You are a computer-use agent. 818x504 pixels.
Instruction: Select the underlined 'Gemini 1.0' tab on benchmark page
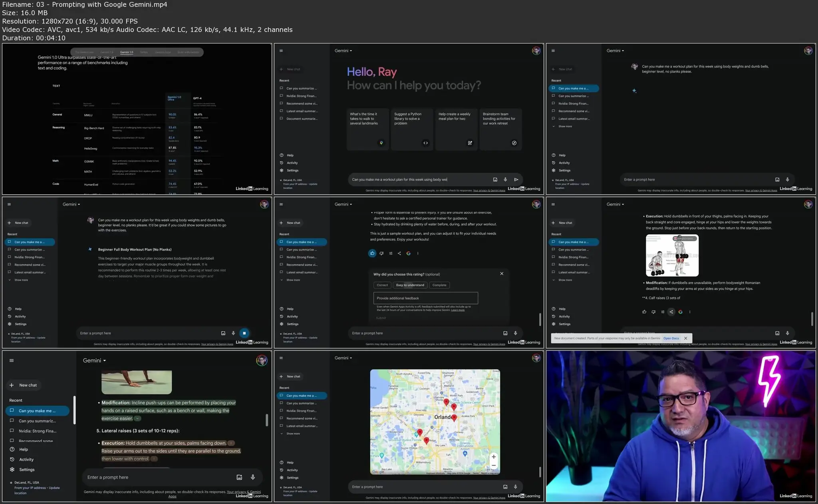pyautogui.click(x=127, y=52)
